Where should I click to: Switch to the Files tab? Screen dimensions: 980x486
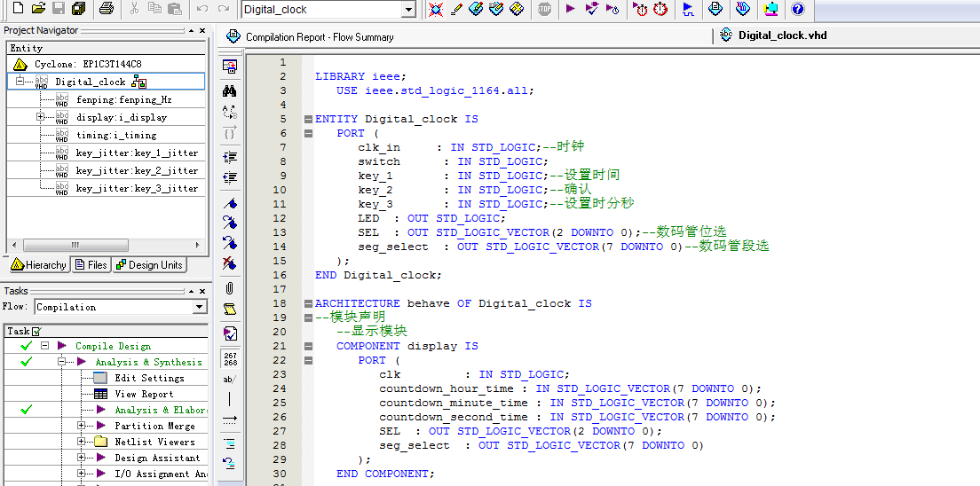[x=91, y=265]
